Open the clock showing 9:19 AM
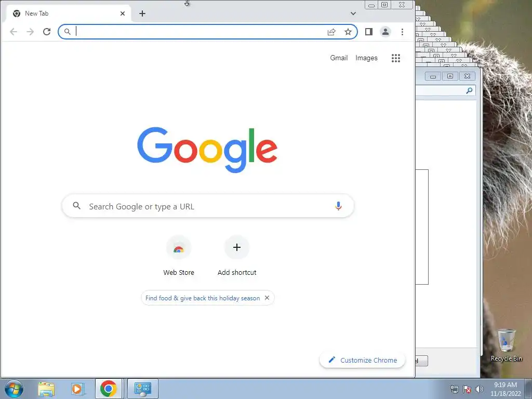Image resolution: width=532 pixels, height=399 pixels. pos(505,389)
